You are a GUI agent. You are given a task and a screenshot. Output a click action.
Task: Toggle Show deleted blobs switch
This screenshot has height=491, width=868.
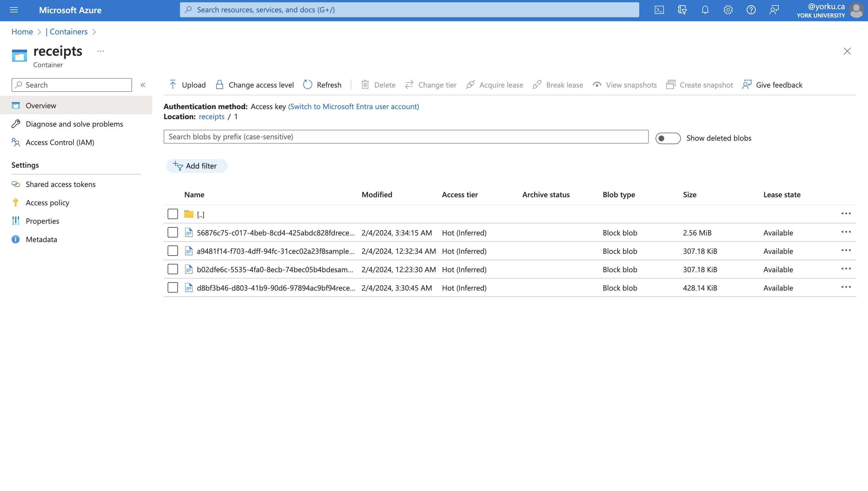click(x=668, y=138)
